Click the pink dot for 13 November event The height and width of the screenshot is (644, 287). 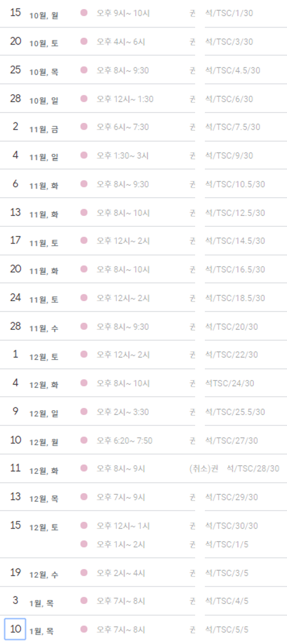coord(84,213)
